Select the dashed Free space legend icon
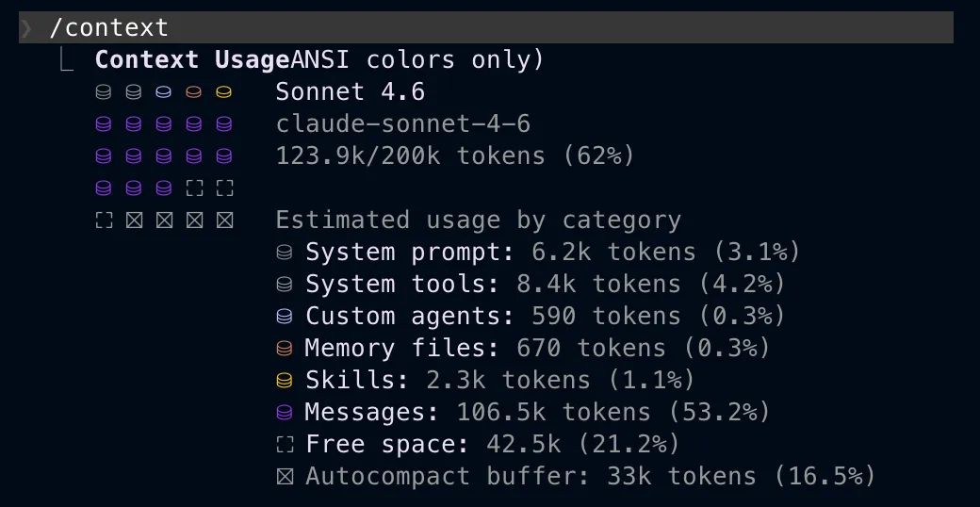Screen dimensions: 980x507 click(285, 445)
